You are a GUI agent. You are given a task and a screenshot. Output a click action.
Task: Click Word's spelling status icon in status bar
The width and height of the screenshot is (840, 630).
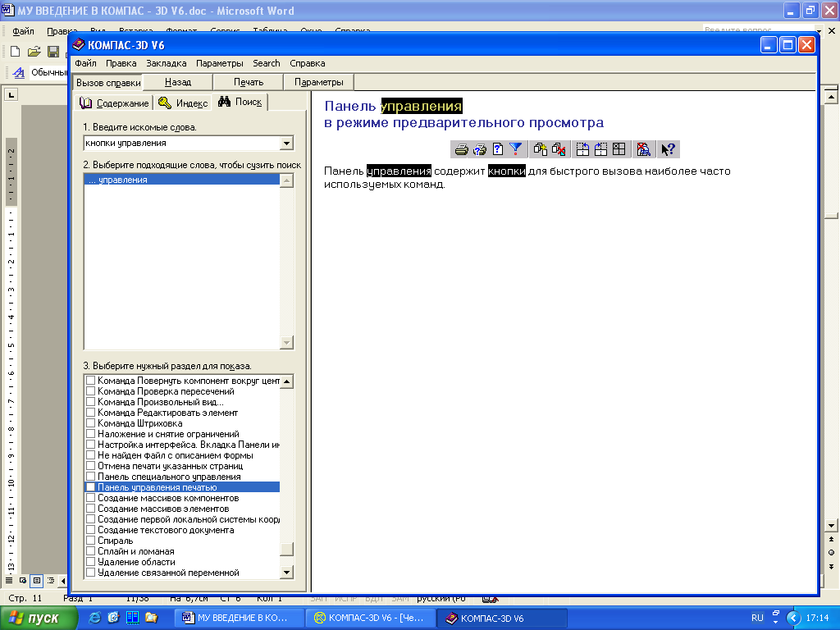(490, 599)
